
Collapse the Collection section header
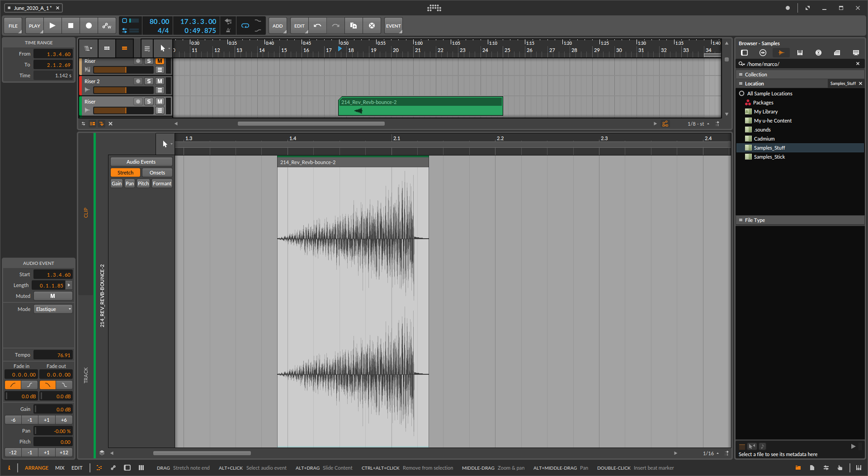coord(800,75)
